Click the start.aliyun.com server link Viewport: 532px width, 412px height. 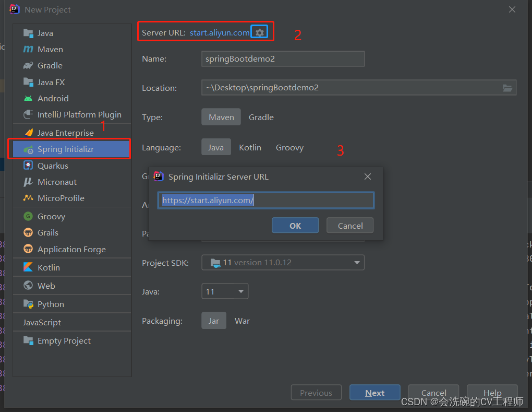point(220,32)
